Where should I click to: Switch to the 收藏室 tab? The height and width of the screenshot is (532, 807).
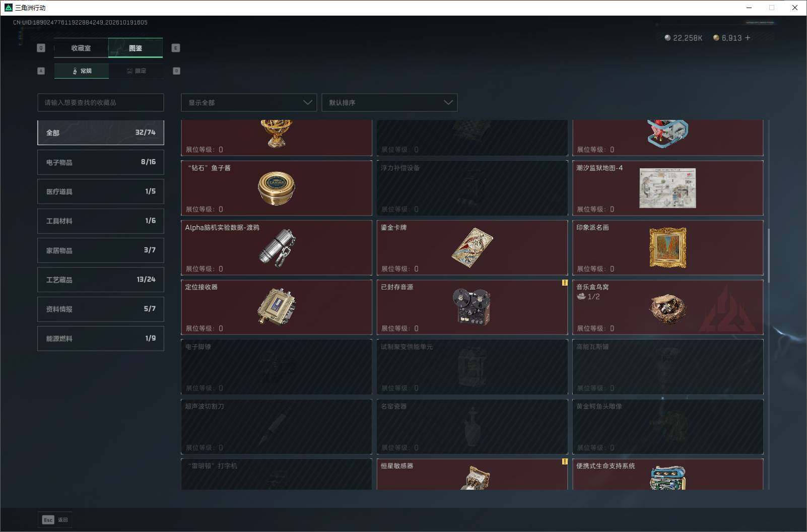click(x=81, y=48)
